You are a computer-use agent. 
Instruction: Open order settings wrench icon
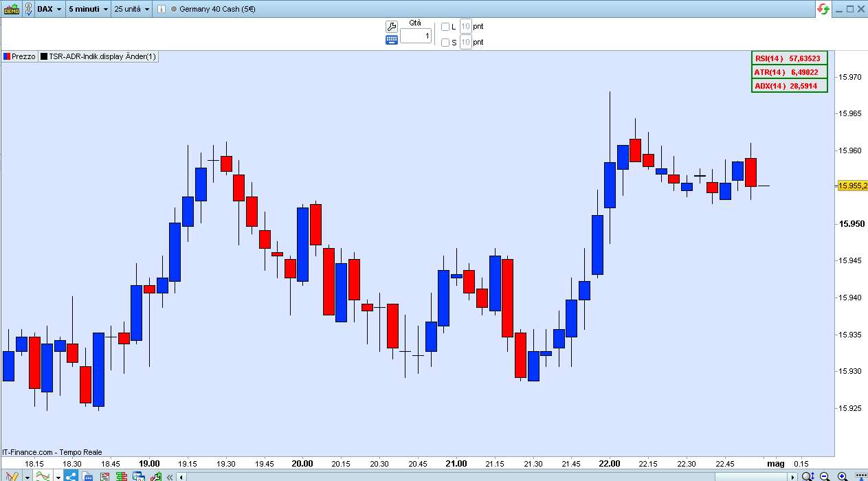[x=391, y=26]
